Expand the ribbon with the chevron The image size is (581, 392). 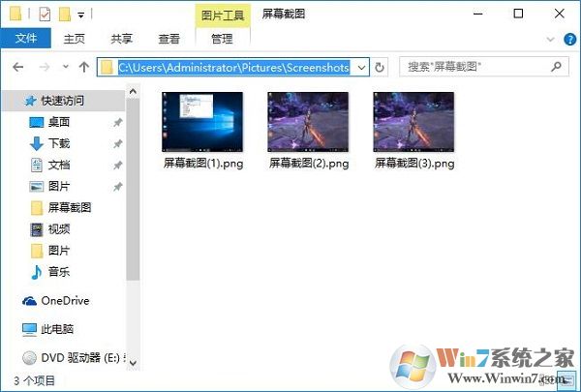click(552, 39)
